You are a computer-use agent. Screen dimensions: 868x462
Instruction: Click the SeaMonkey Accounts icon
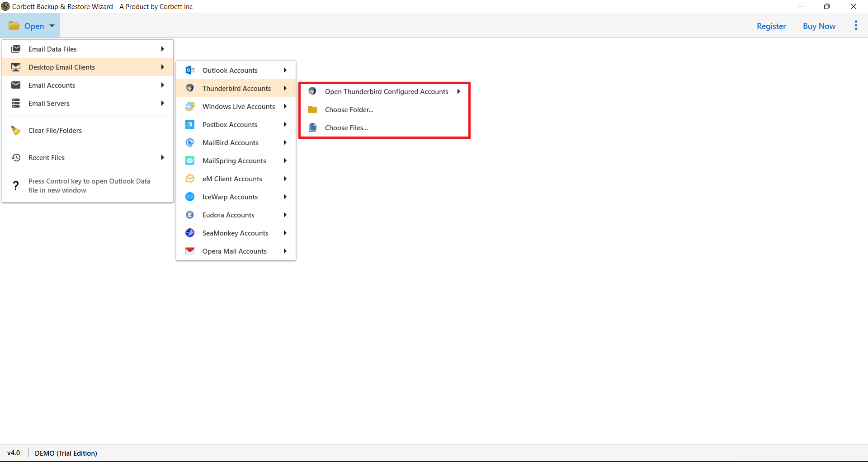click(190, 233)
